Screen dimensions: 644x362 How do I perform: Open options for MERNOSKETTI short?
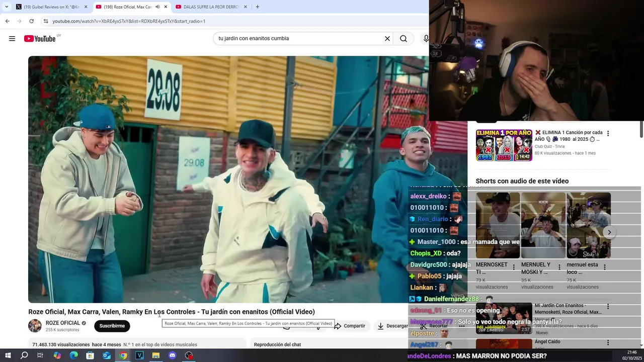[x=514, y=267]
